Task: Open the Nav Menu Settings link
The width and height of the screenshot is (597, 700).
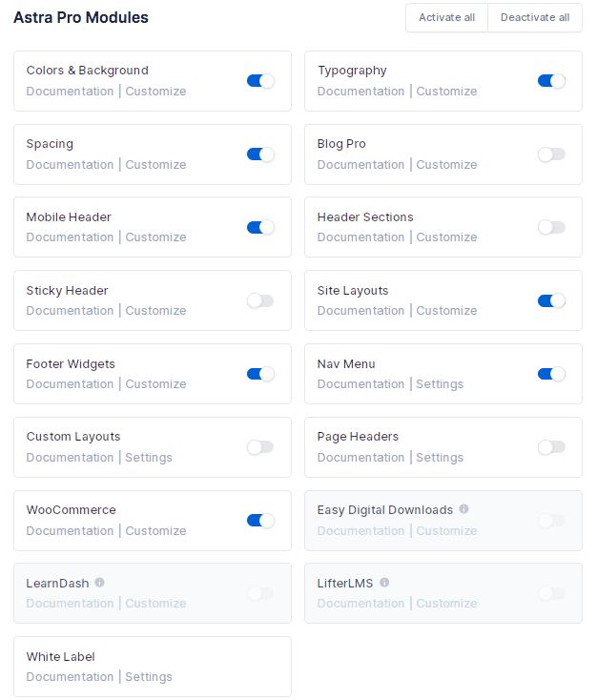Action: tap(440, 384)
